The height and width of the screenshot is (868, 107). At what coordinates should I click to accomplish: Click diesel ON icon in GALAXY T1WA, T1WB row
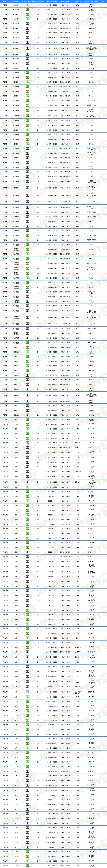[28, 24]
